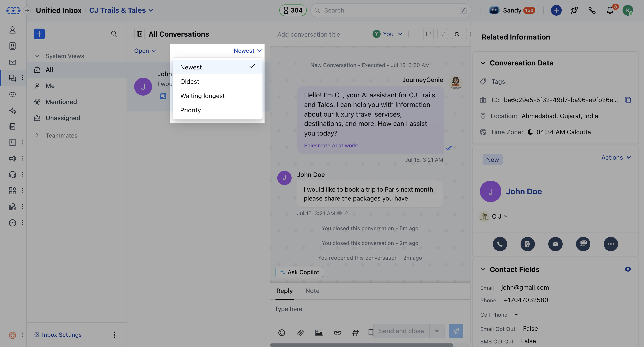Open Send and close options arrow

pyautogui.click(x=437, y=331)
